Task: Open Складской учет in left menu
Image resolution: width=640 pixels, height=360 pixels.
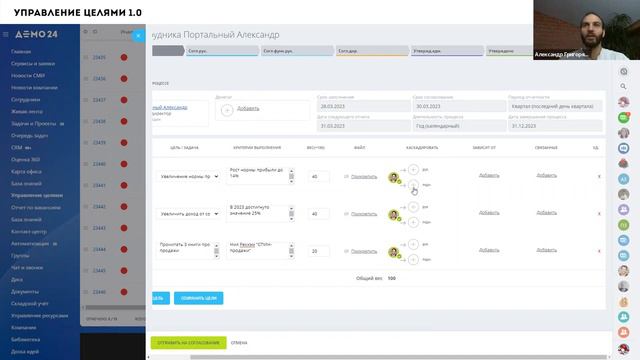Action: tap(29, 303)
